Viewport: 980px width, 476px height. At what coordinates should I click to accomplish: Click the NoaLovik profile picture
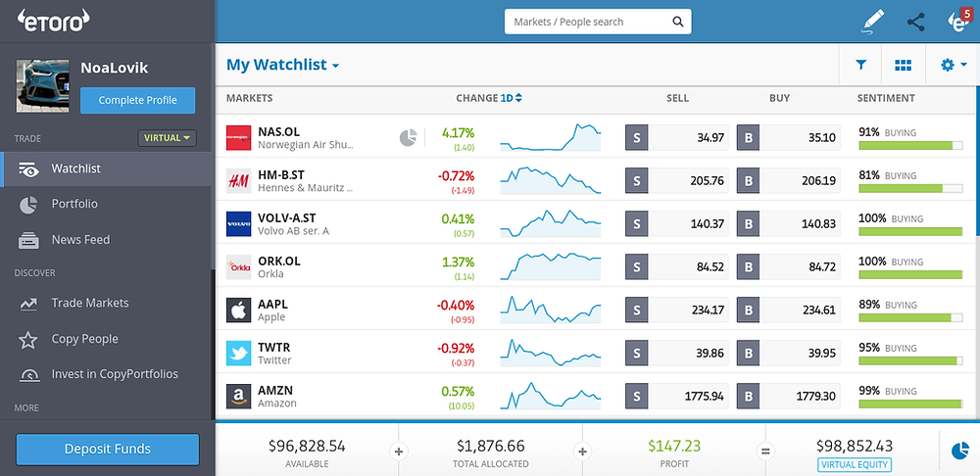[x=42, y=86]
